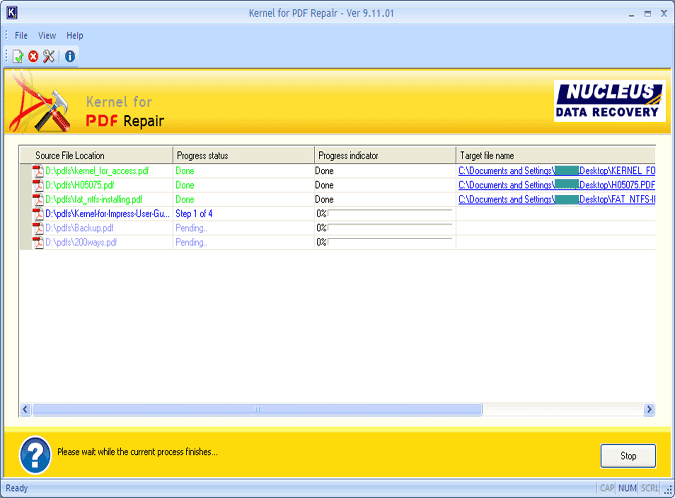
Task: Click the Kernel app icon in title bar
Action: [12, 13]
